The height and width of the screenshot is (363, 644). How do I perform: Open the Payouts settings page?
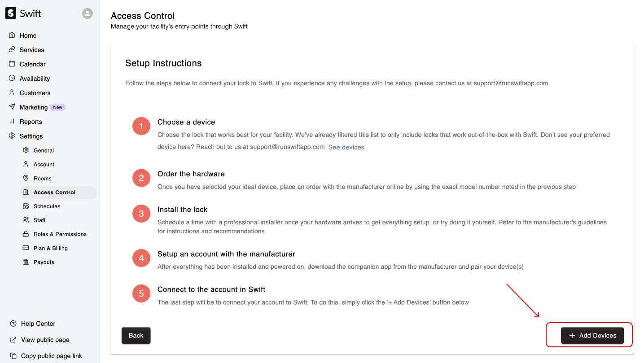pos(44,262)
